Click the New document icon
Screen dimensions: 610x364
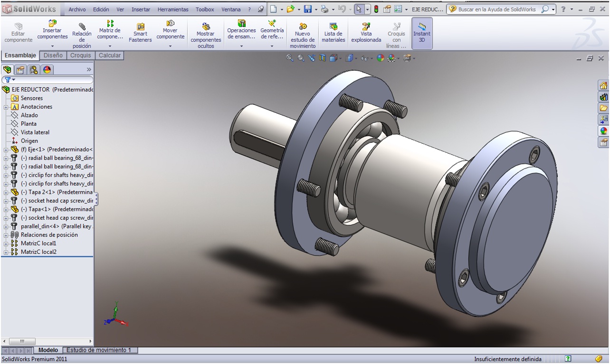click(x=273, y=9)
